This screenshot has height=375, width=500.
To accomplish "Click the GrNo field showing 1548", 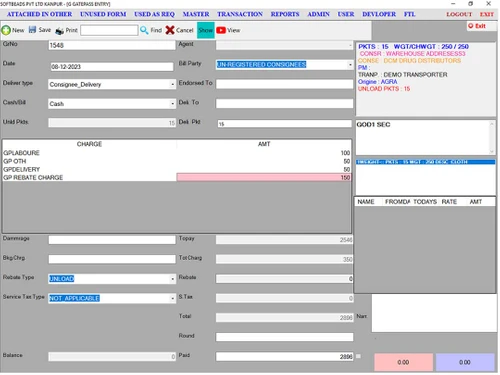I will tap(112, 45).
